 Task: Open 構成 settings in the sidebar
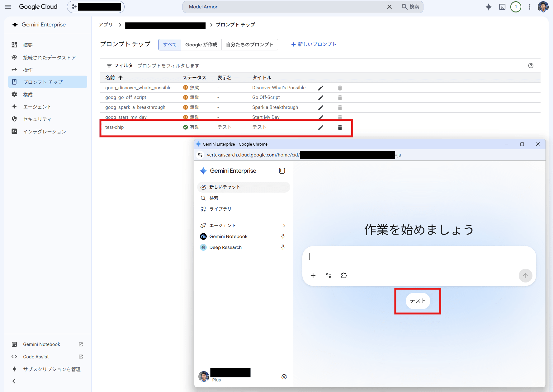click(48, 94)
